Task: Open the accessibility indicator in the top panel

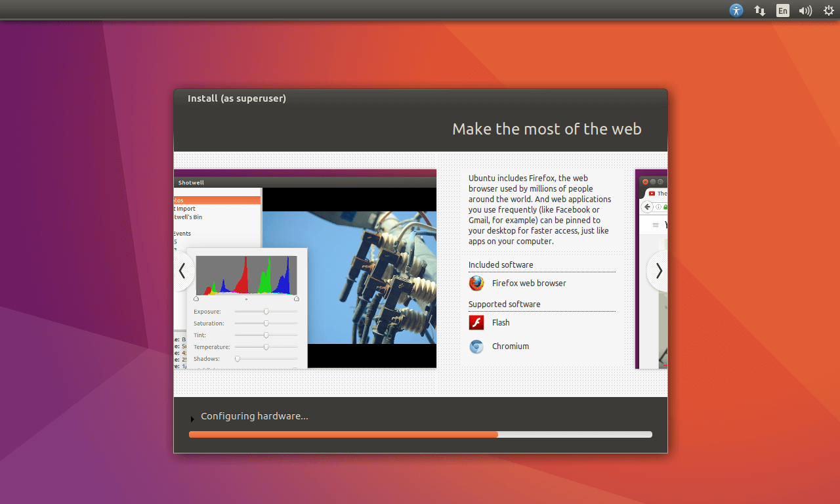Action: click(x=736, y=10)
